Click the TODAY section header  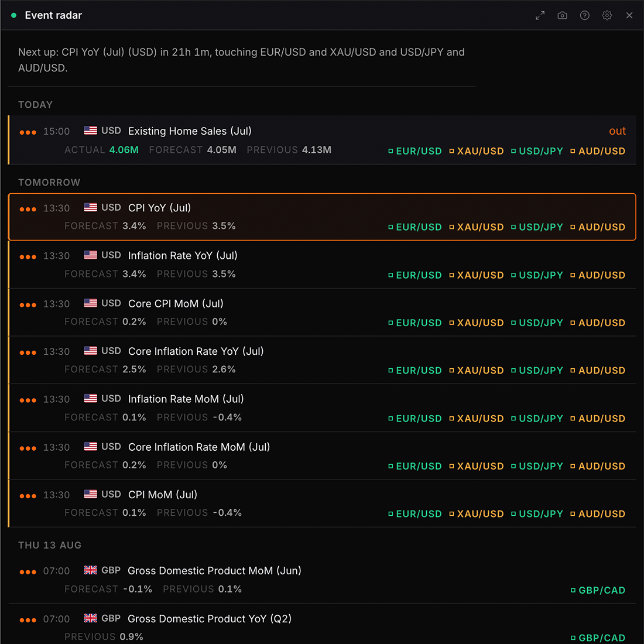pyautogui.click(x=35, y=105)
